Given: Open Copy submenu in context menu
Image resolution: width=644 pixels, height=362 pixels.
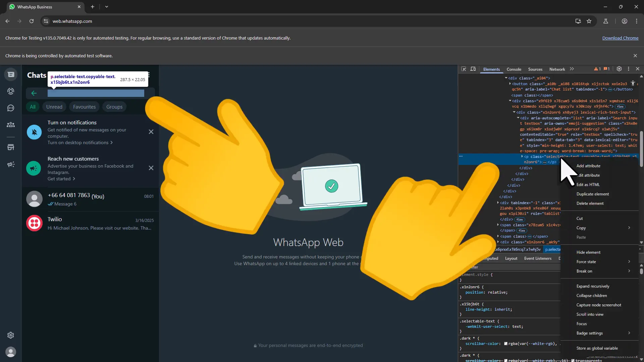Looking at the screenshot, I should [x=600, y=228].
